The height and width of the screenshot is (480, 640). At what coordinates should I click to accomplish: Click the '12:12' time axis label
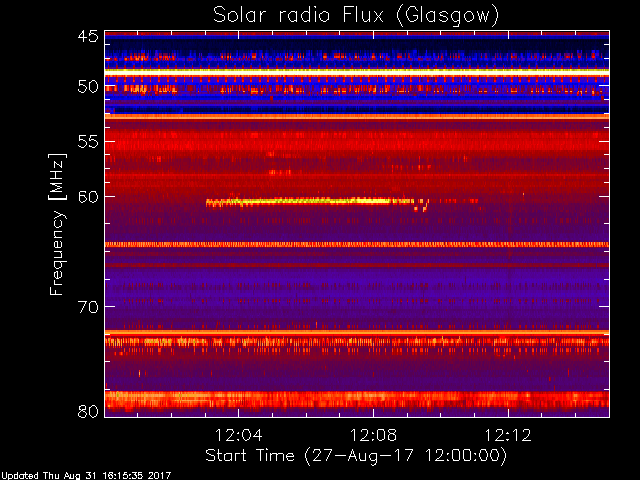[x=508, y=435]
